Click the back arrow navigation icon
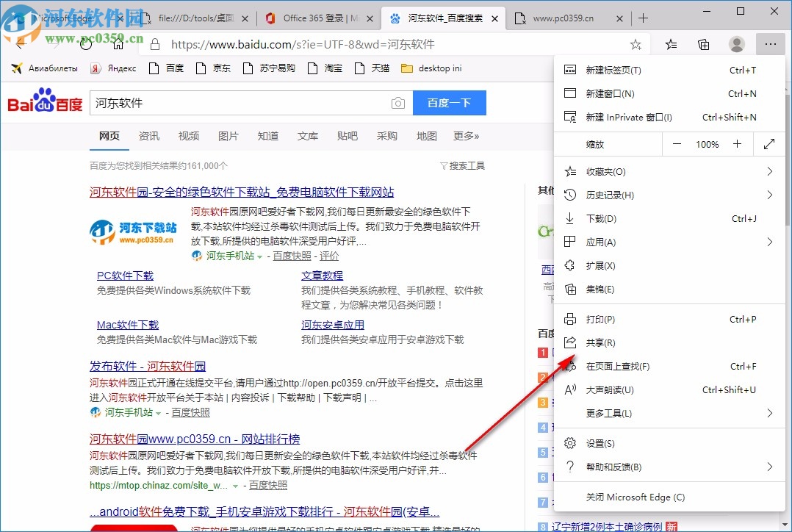This screenshot has width=792, height=532. click(20, 44)
